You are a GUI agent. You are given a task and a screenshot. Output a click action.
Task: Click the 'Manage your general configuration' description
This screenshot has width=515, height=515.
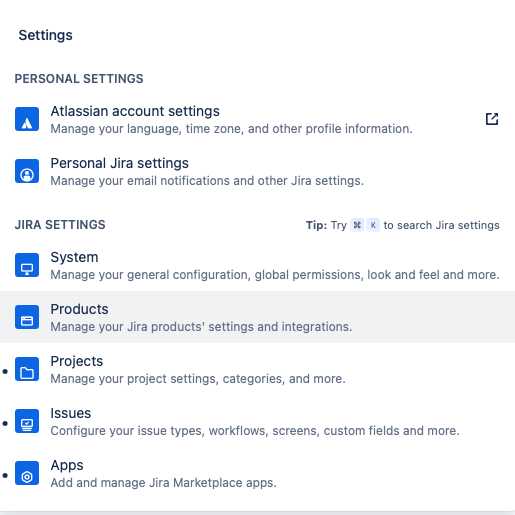coord(275,275)
